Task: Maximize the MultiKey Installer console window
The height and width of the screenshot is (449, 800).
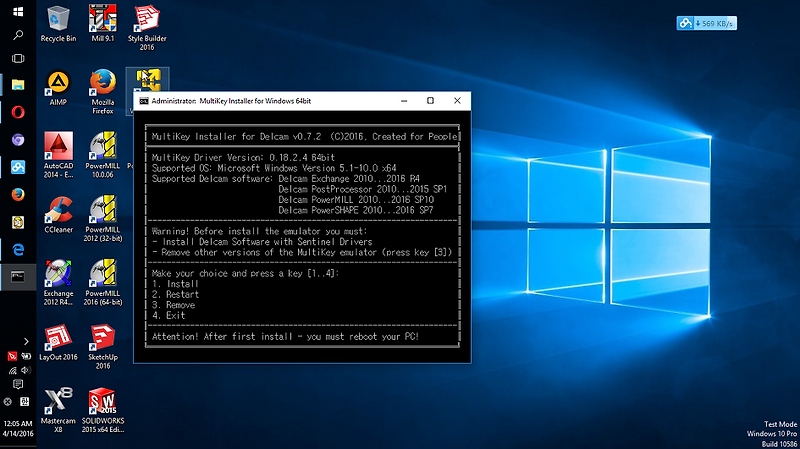Action: [x=430, y=101]
